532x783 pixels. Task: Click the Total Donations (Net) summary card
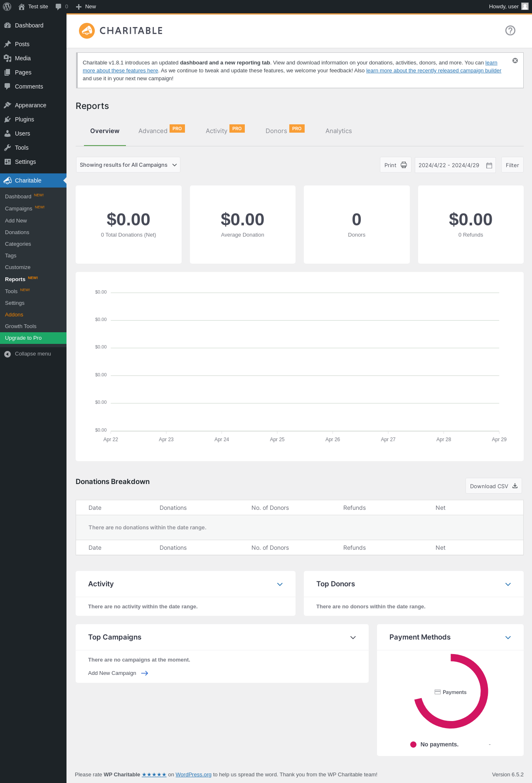tap(128, 225)
